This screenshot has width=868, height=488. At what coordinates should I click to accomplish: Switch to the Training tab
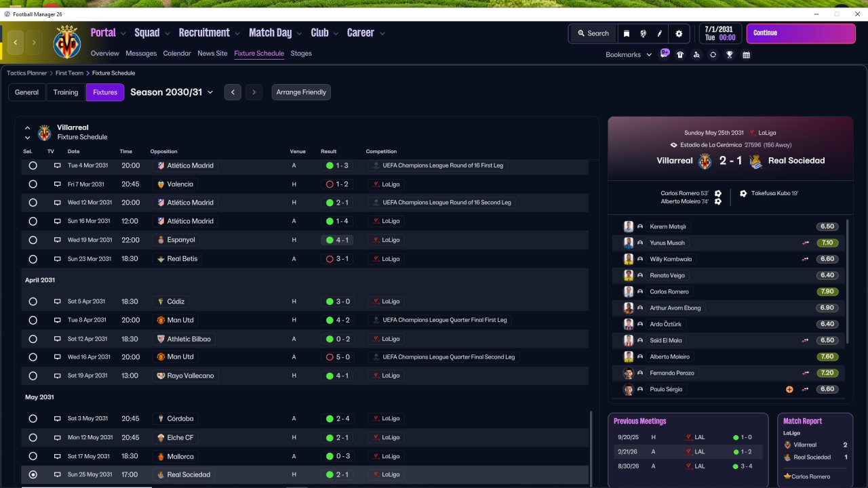pos(66,92)
